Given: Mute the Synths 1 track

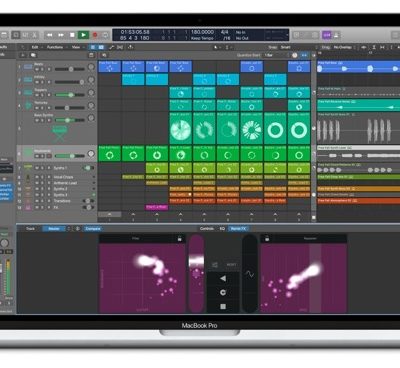Looking at the screenshot, I should pos(37,168).
